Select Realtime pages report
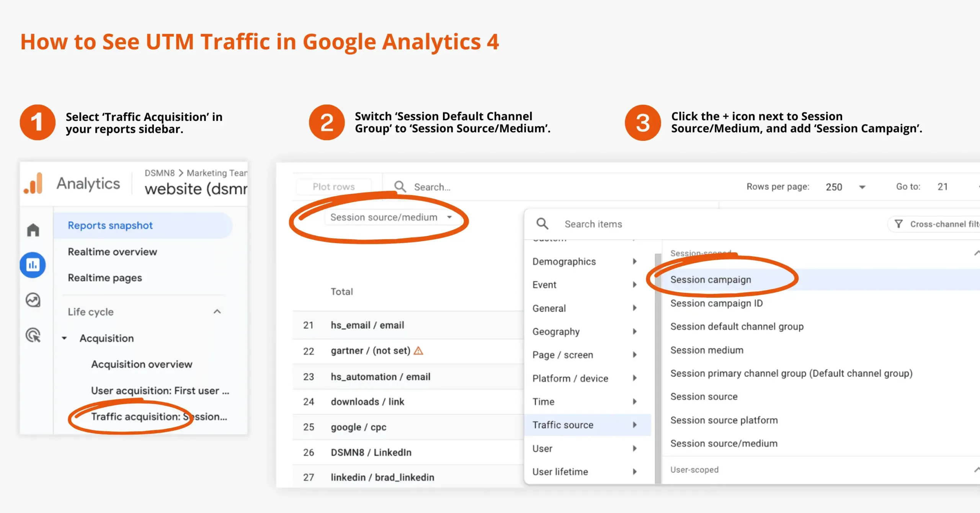The height and width of the screenshot is (513, 980). click(x=105, y=278)
